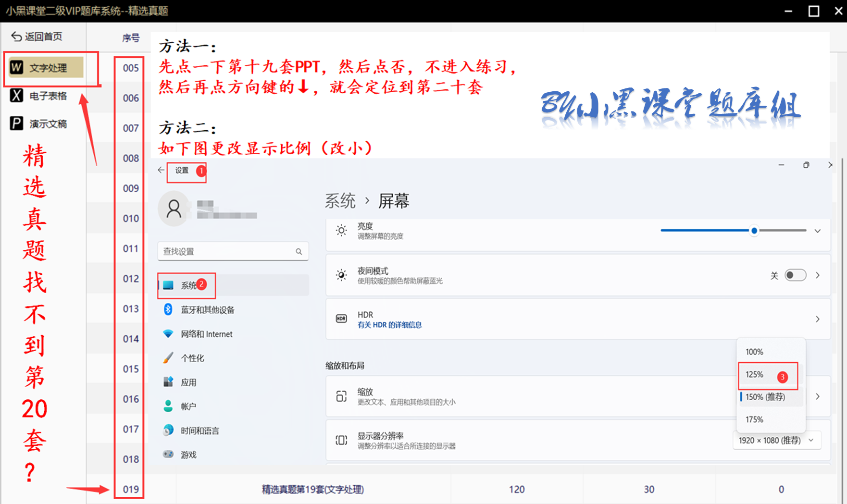The height and width of the screenshot is (504, 847).
Task: Click the globe clock icon for 时间和语言
Action: point(168,430)
